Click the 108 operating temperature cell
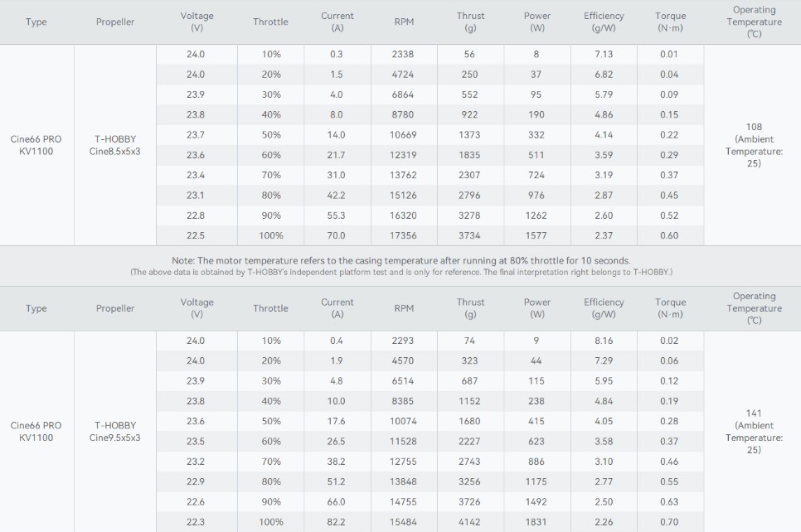 coord(753,145)
